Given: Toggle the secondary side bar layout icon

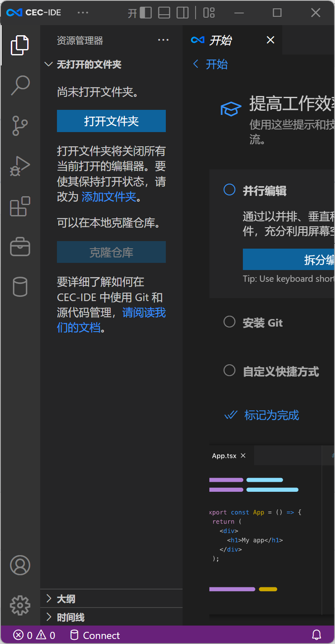Looking at the screenshot, I should point(183,13).
